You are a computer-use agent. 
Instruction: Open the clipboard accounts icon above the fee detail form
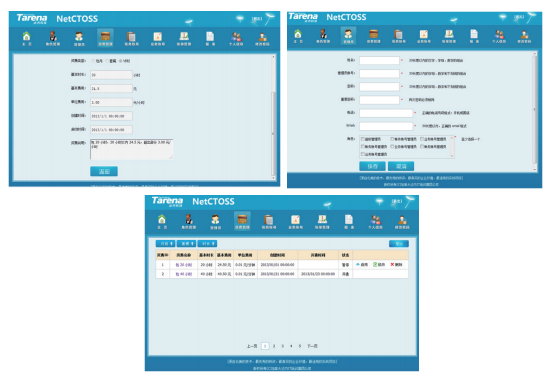(x=131, y=37)
